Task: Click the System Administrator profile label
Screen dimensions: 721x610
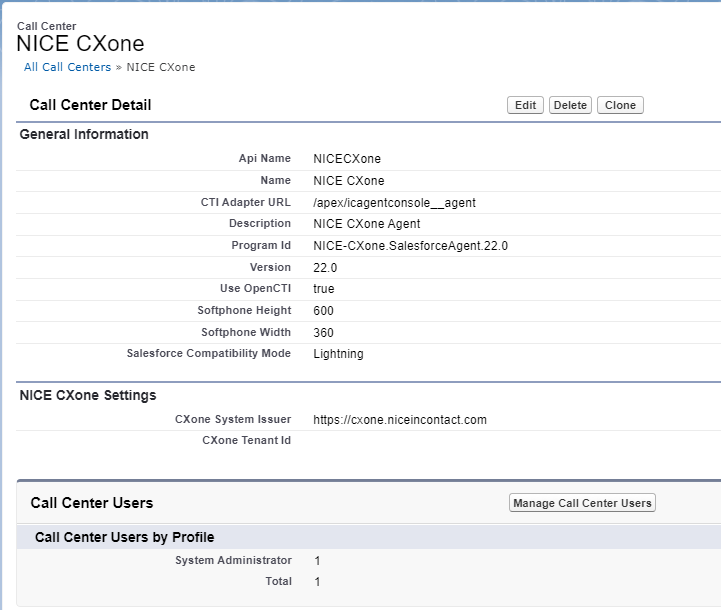Action: click(233, 560)
